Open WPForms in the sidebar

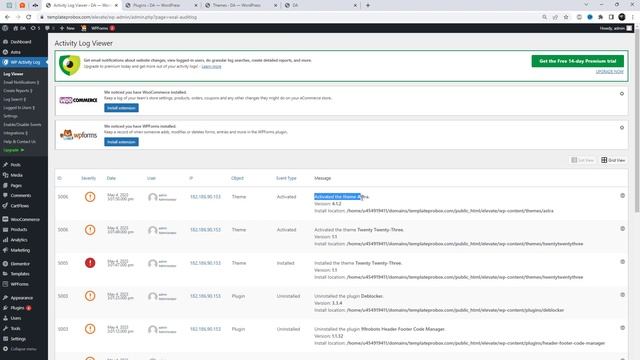click(19, 284)
